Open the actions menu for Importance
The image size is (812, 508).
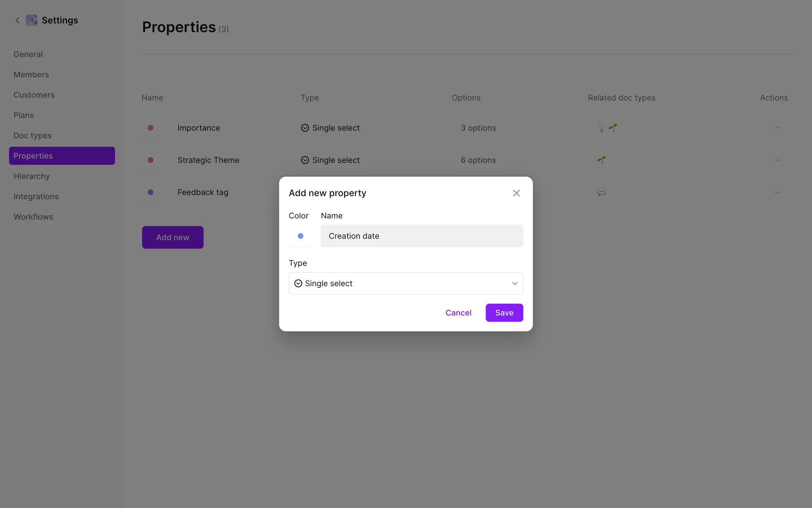point(776,128)
